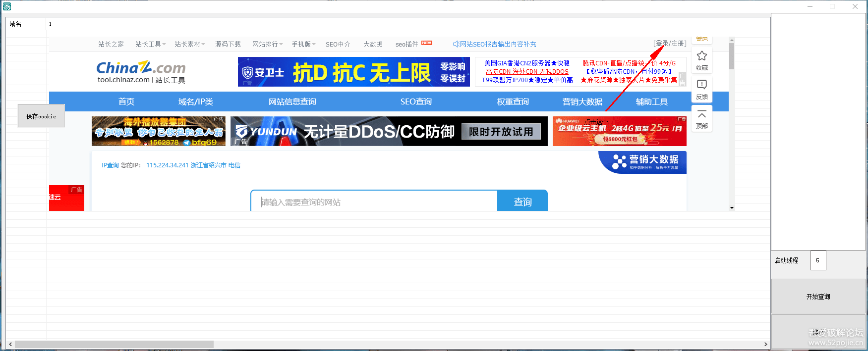Image resolution: width=868 pixels, height=351 pixels.
Task: Open the 辅助工具 navigation menu
Action: [652, 101]
